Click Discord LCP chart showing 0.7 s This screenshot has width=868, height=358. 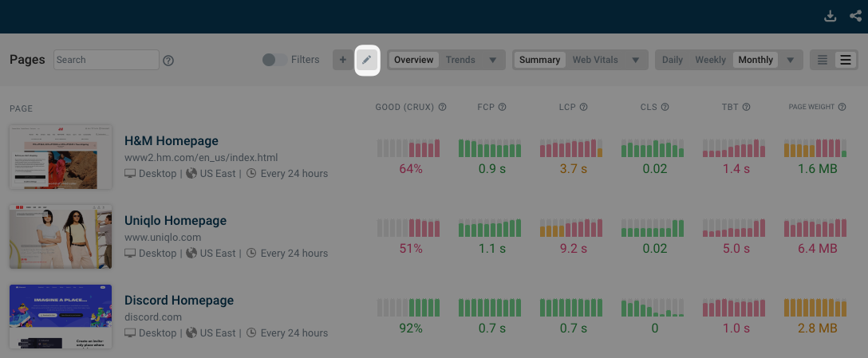click(571, 308)
